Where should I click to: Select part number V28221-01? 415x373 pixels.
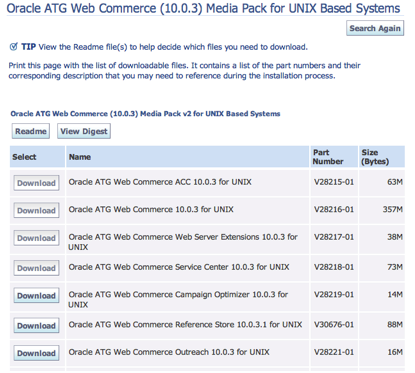click(334, 352)
